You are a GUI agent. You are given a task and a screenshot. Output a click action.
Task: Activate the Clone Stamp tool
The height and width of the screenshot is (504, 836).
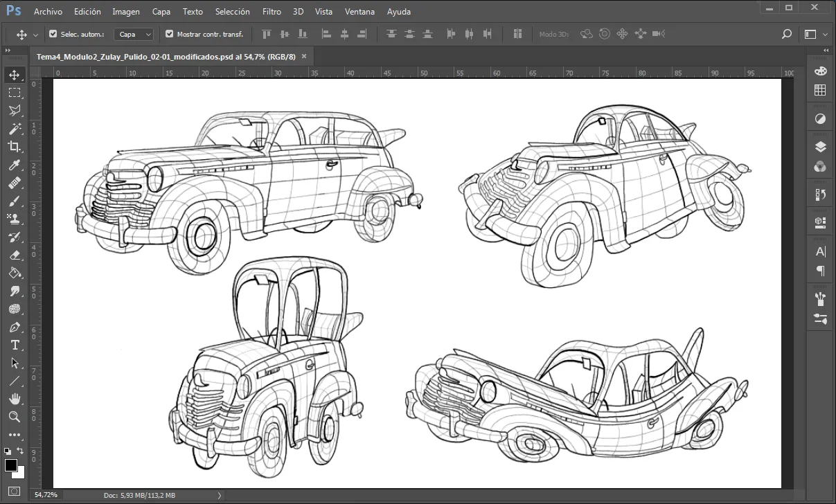pos(14,219)
